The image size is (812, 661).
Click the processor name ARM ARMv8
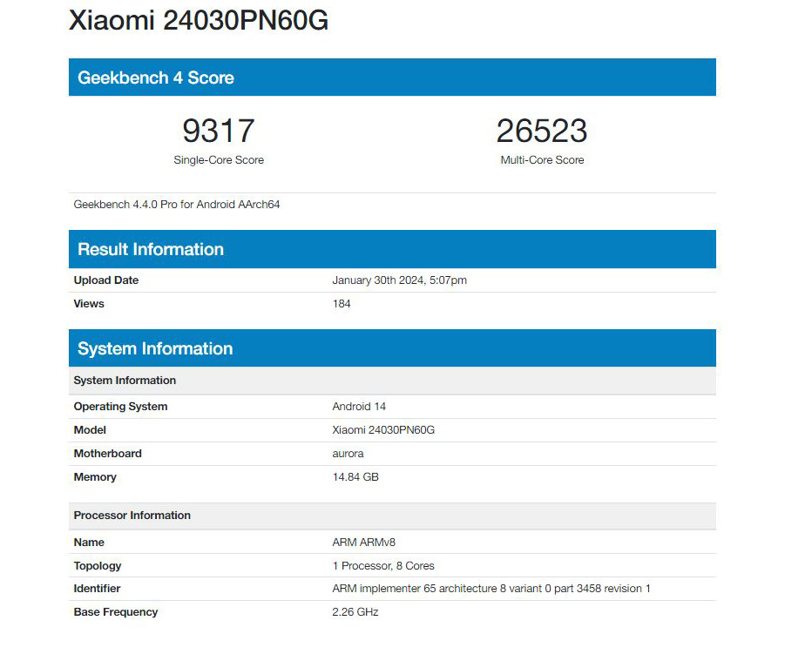(364, 543)
